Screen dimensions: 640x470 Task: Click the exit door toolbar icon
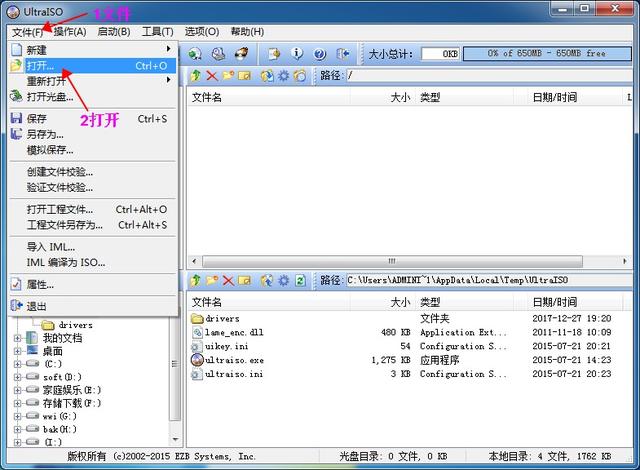click(x=343, y=54)
